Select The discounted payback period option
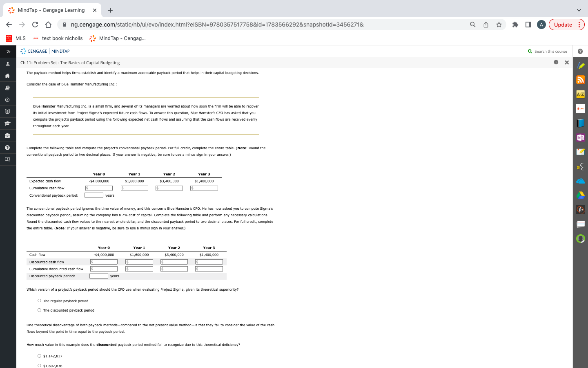This screenshot has width=588, height=368. coord(39,310)
